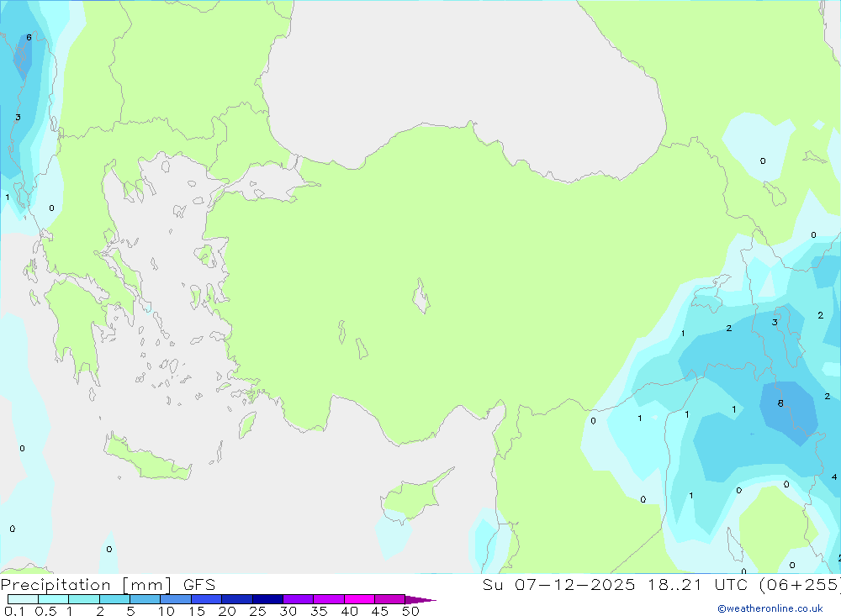Click the 'Precipitation [mm]' title text
The width and height of the screenshot is (841, 616).
click(x=86, y=585)
